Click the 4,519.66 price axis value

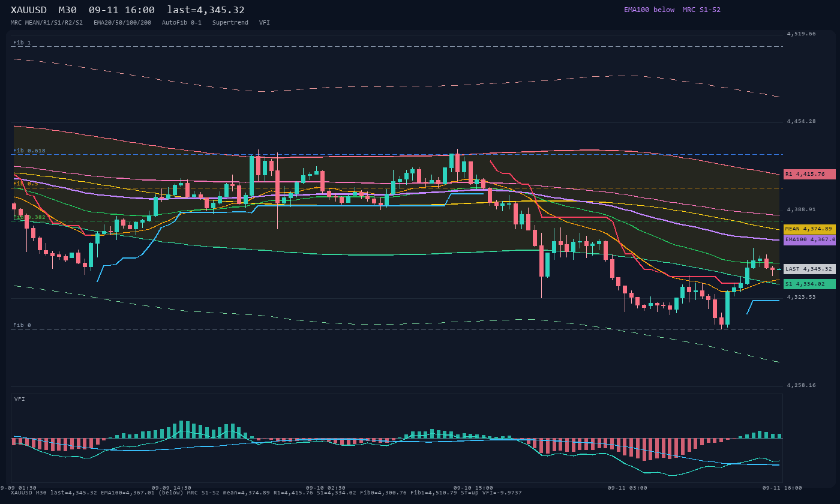tap(802, 34)
